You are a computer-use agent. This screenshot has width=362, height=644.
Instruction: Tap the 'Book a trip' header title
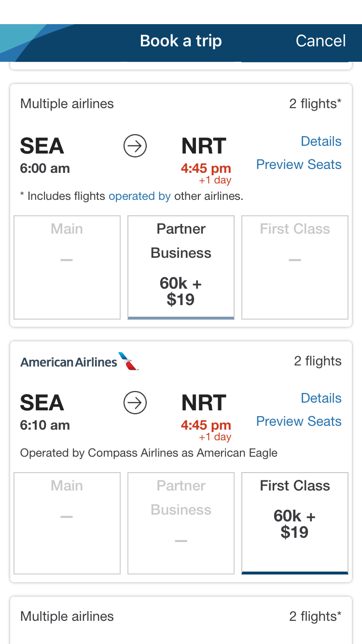click(x=181, y=41)
